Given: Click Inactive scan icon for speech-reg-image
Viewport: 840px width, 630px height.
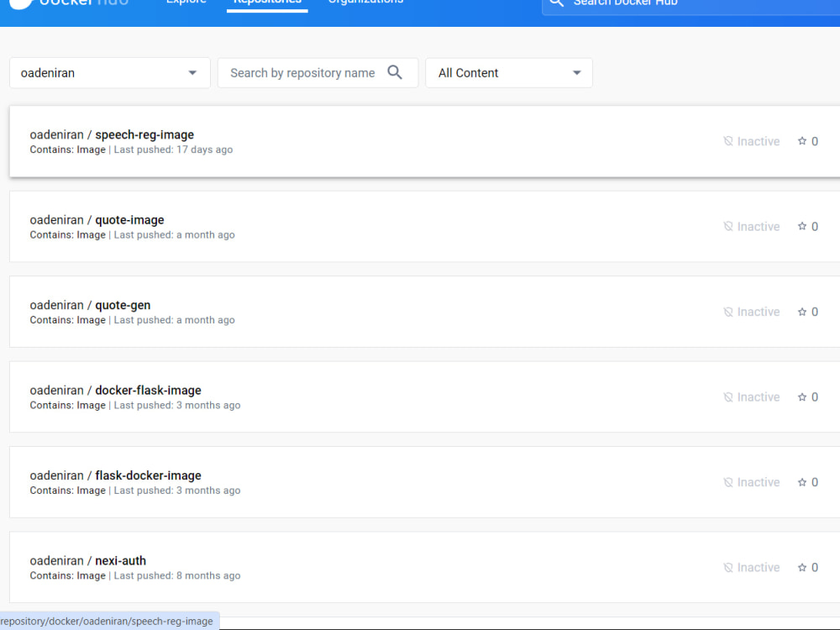Looking at the screenshot, I should [728, 141].
